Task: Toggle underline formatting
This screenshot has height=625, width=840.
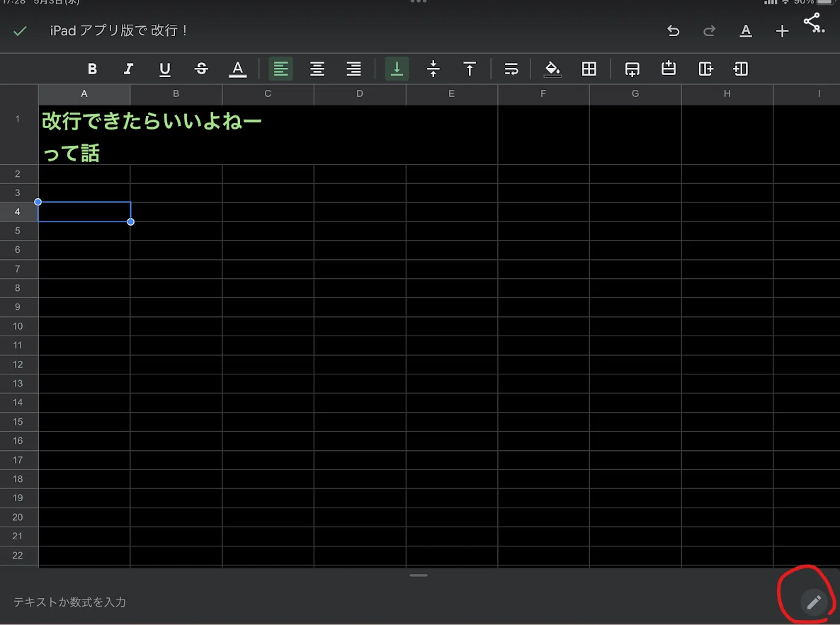Action: (165, 69)
